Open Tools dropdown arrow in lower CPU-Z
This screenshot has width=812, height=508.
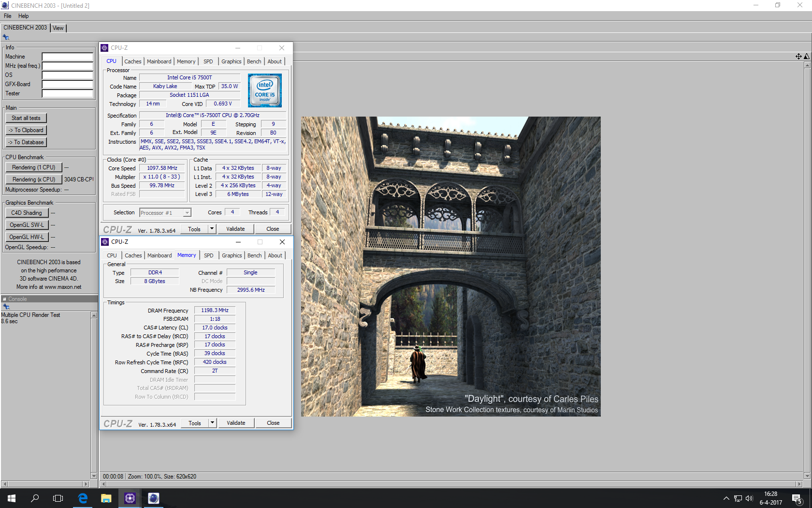[x=212, y=423]
